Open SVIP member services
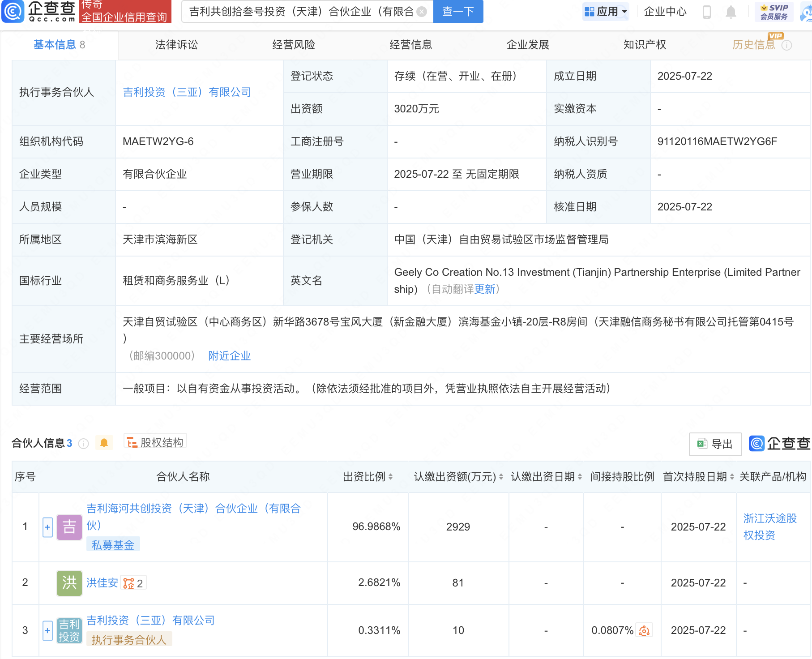The width and height of the screenshot is (812, 659). (774, 12)
